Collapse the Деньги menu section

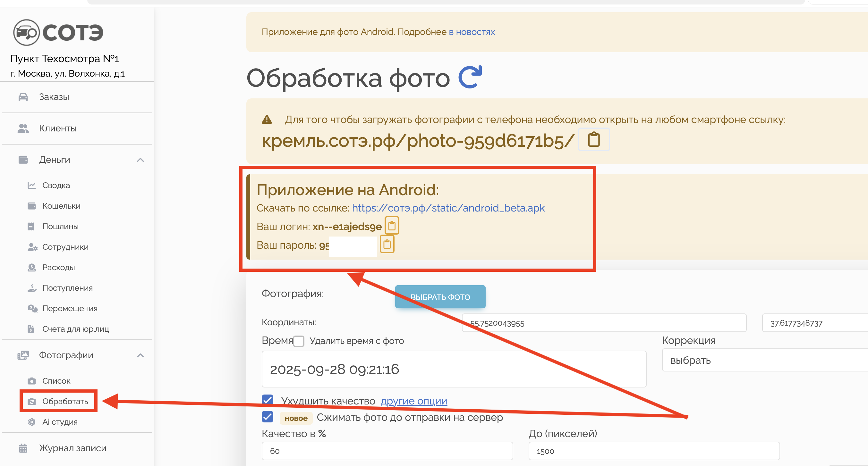tap(140, 160)
